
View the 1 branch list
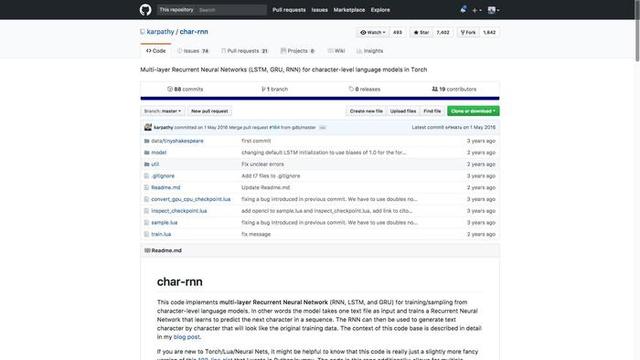[x=275, y=89]
